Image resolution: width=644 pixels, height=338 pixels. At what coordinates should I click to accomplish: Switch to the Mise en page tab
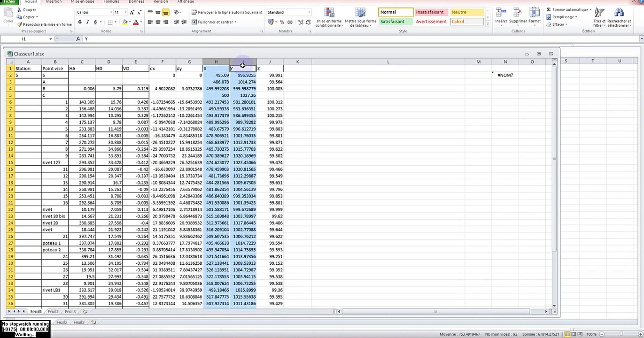coord(83,2)
